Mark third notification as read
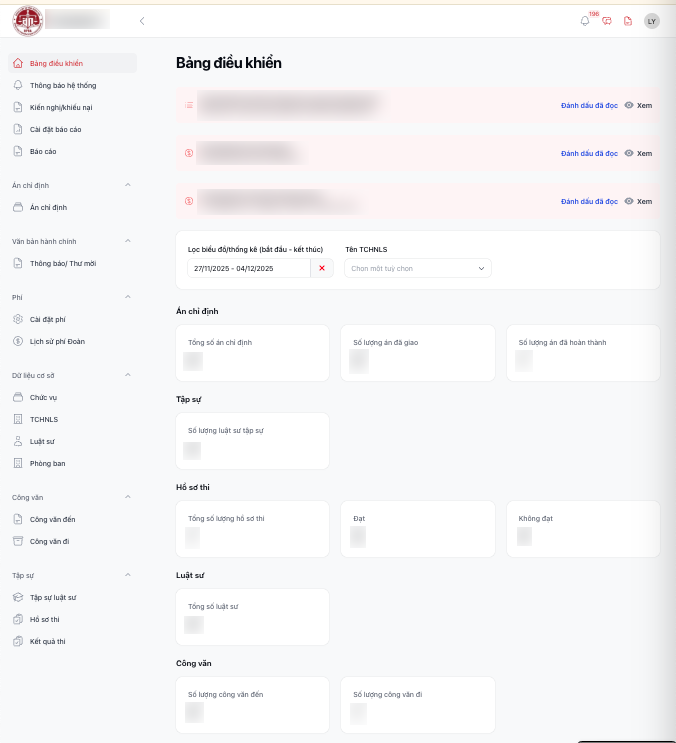Screen dimensions: 676x743 pos(589,201)
